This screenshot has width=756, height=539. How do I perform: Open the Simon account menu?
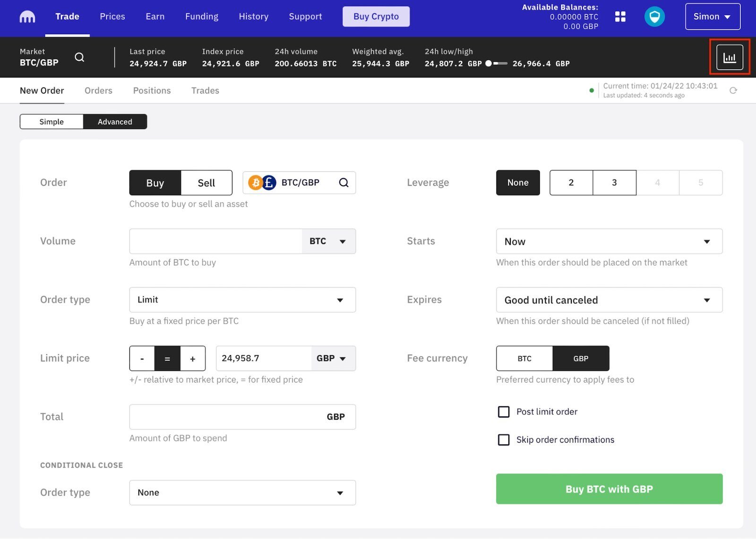(713, 17)
